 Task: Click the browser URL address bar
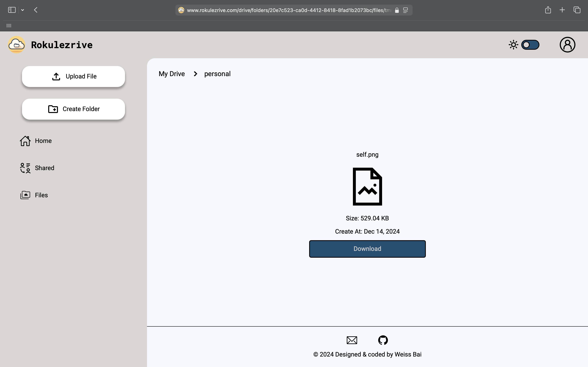point(294,10)
